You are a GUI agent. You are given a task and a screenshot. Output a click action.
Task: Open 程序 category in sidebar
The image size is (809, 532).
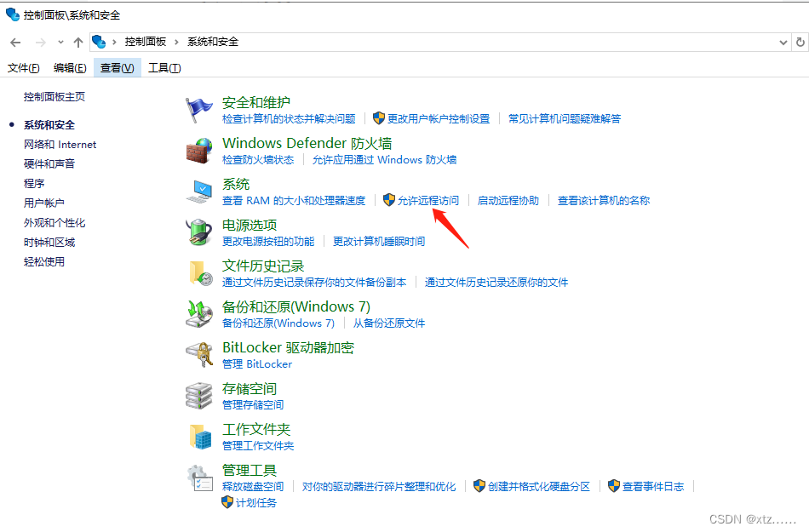pos(34,184)
